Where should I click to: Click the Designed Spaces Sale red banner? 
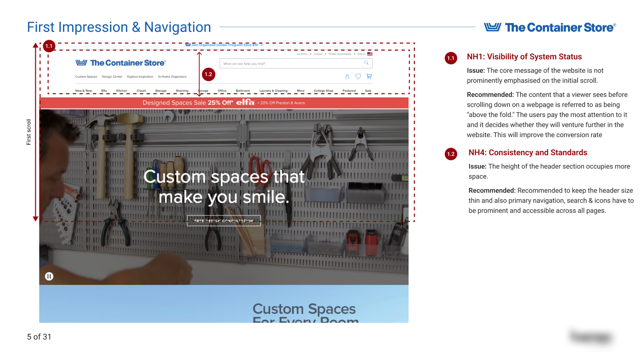coord(224,103)
